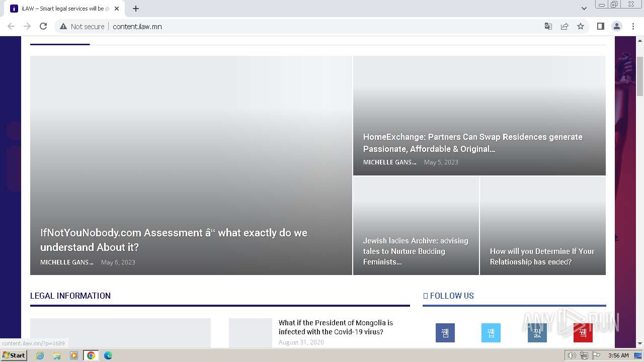The width and height of the screenshot is (644, 362).
Task: Go forward to the next page
Action: coord(27,26)
